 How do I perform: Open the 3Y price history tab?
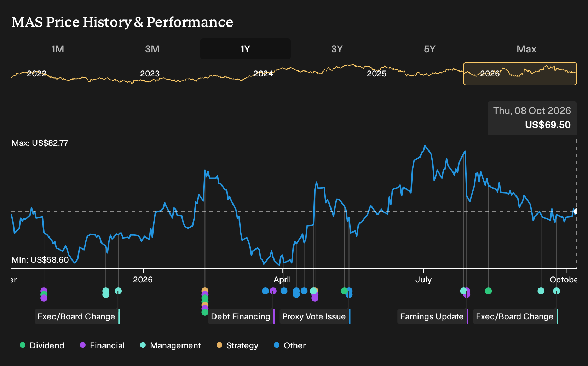click(337, 49)
